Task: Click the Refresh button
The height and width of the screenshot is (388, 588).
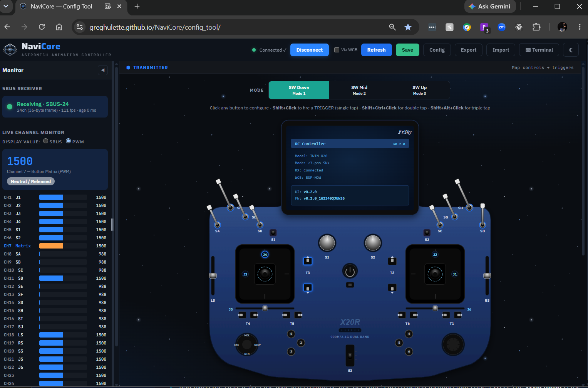Action: (377, 50)
